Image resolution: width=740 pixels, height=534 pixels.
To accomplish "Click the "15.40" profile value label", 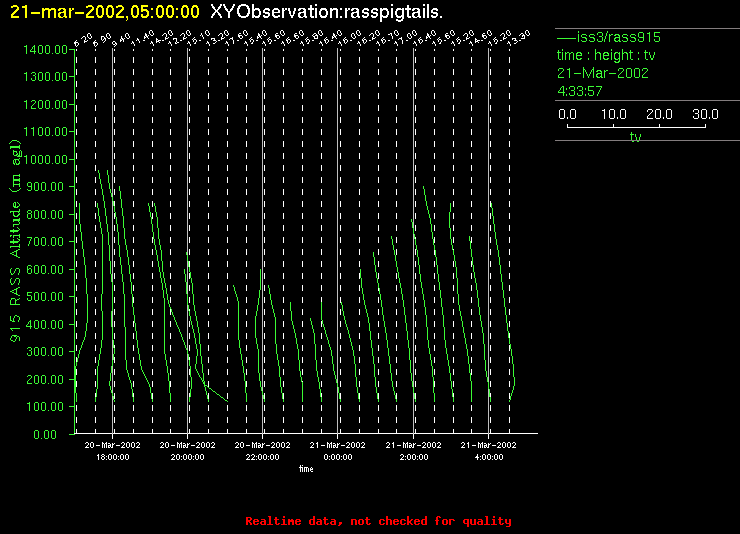I will click(255, 38).
